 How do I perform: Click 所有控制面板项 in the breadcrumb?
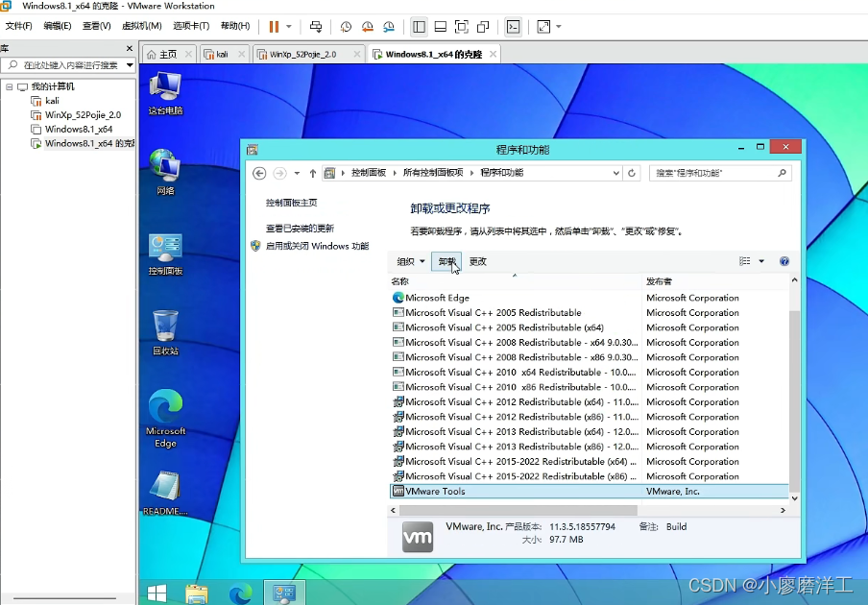pos(433,173)
